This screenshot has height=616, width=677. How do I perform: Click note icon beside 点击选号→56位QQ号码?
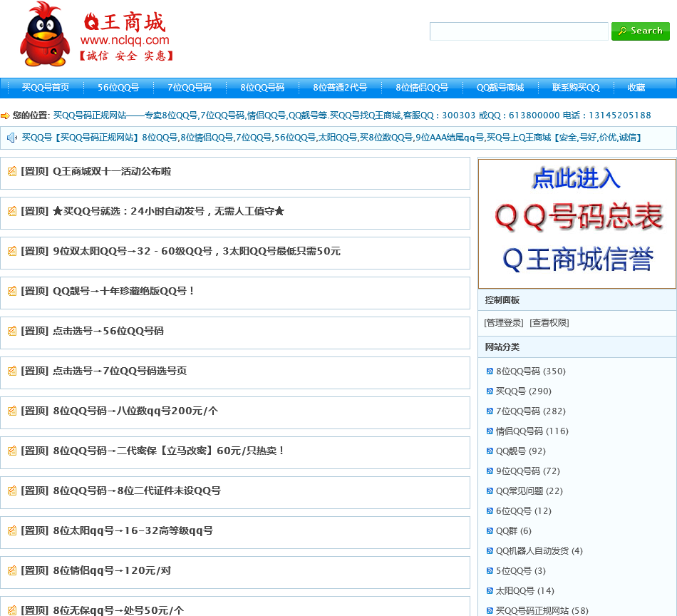12,331
